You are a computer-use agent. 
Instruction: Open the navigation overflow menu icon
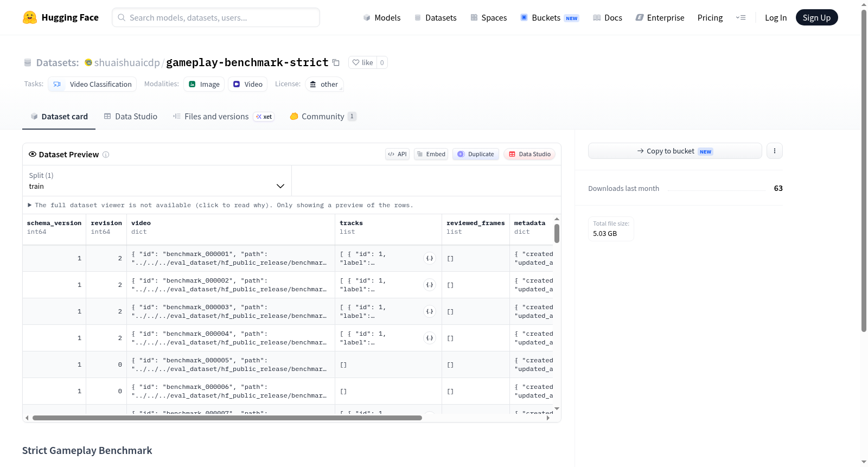click(741, 17)
